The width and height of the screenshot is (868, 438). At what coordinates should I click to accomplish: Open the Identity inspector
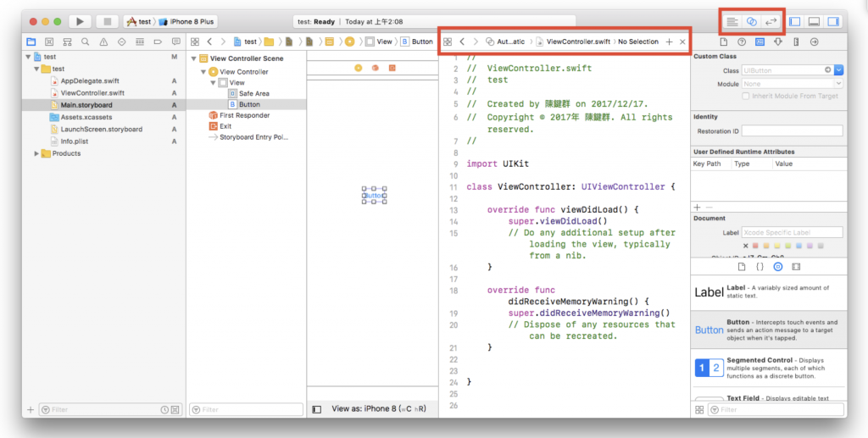pyautogui.click(x=760, y=42)
